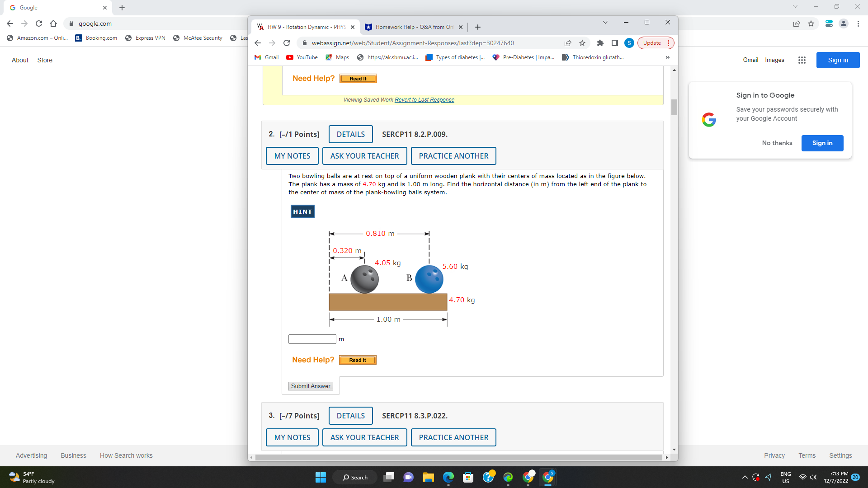
Task: Select the Maps bookmark
Action: click(337, 57)
